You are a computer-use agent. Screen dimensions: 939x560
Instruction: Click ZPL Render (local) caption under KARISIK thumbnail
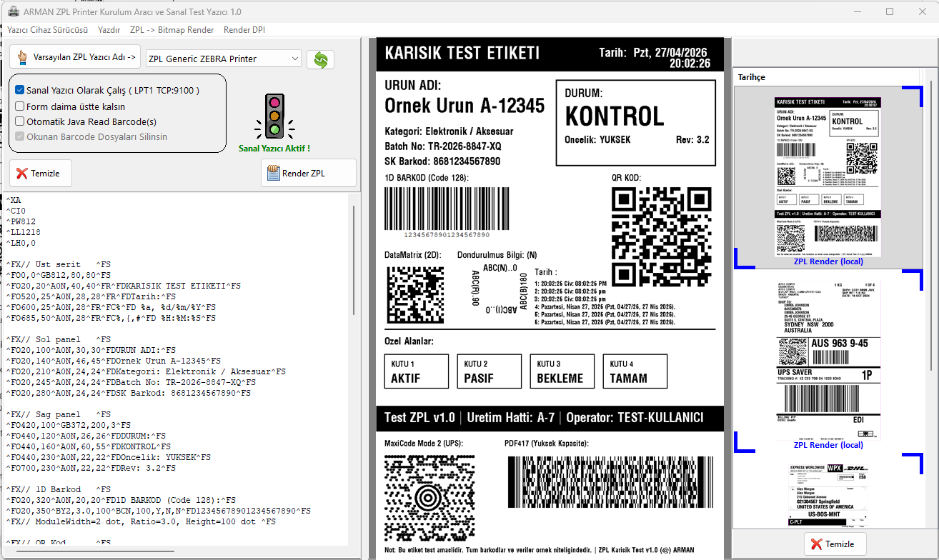(828, 261)
